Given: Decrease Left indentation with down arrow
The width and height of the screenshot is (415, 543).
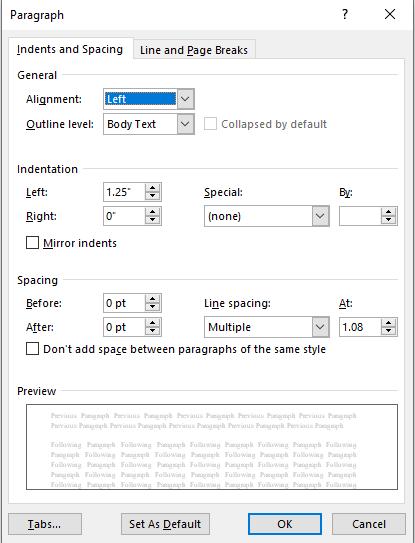Looking at the screenshot, I should [152, 196].
